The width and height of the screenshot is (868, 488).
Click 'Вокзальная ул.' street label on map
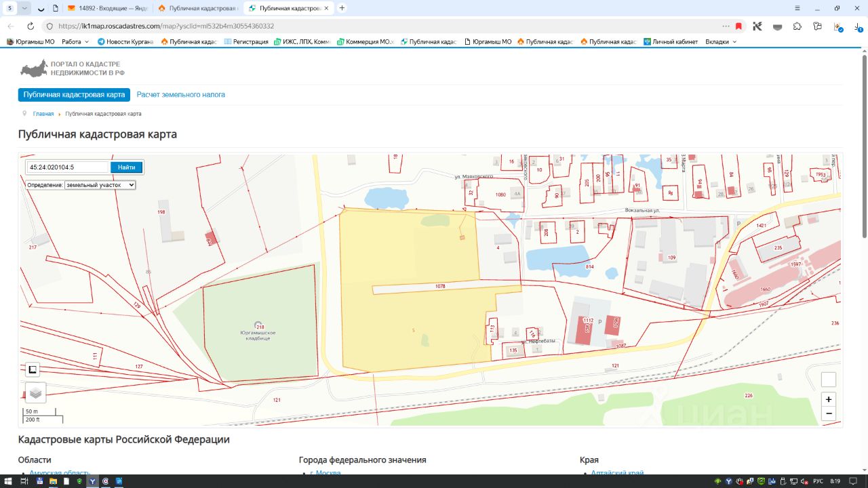(643, 210)
